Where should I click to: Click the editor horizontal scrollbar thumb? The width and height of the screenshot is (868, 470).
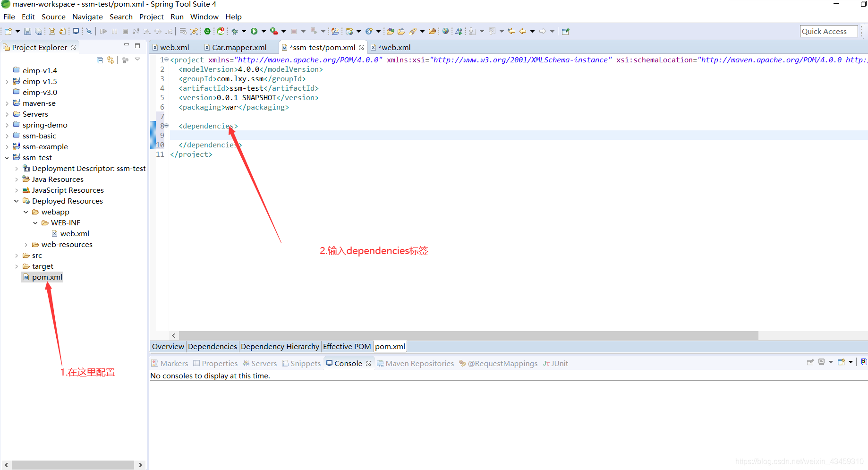pos(468,335)
